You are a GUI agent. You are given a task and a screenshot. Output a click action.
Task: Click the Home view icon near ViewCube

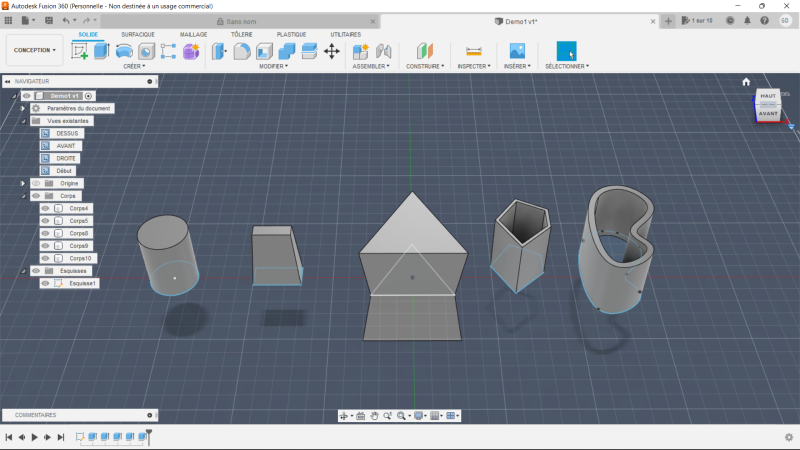click(x=746, y=82)
